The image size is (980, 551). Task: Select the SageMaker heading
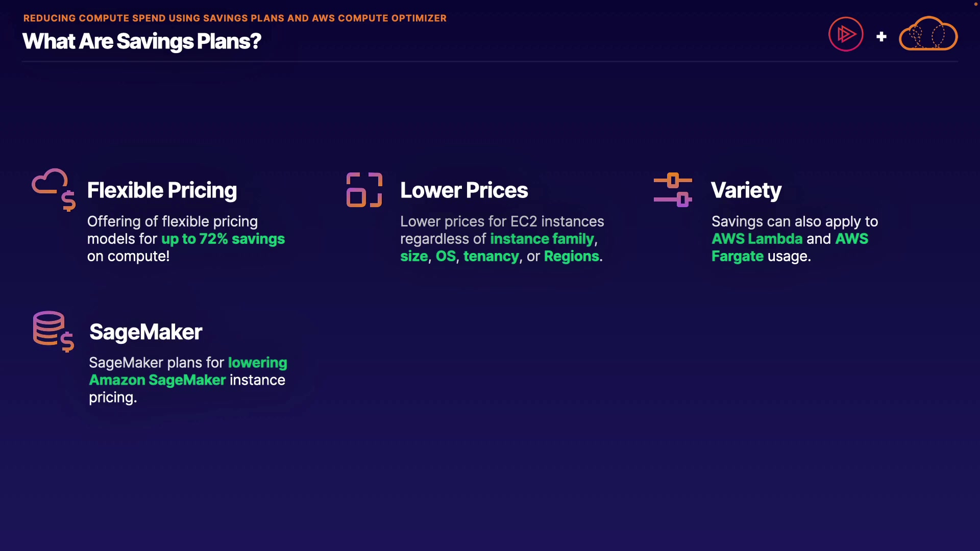[146, 332]
